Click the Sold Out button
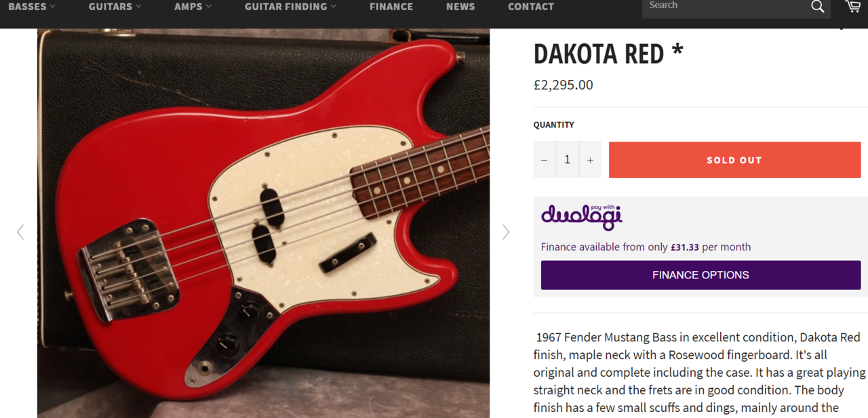Image resolution: width=868 pixels, height=418 pixels. (x=734, y=160)
